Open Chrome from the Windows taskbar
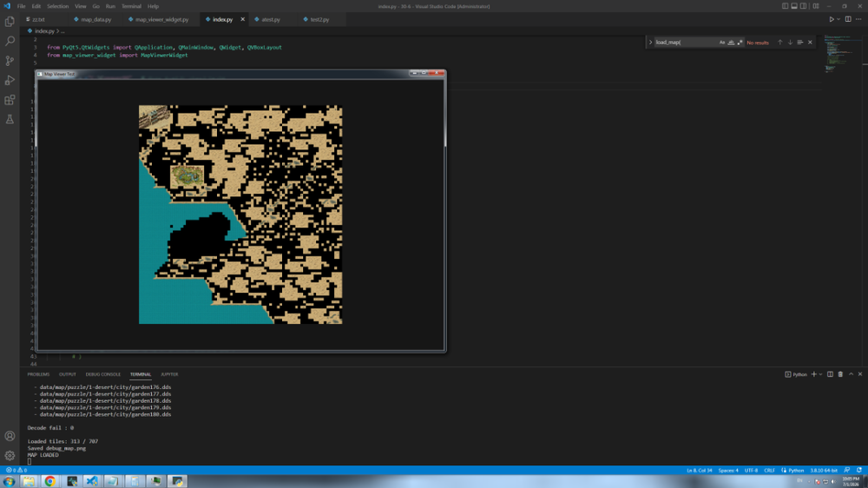The height and width of the screenshot is (488, 868). point(49,481)
